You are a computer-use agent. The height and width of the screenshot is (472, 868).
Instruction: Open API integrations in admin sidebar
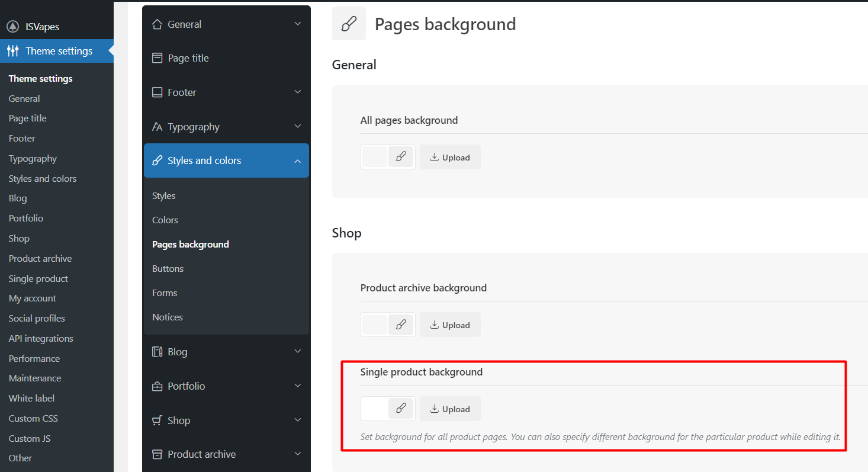click(x=41, y=339)
